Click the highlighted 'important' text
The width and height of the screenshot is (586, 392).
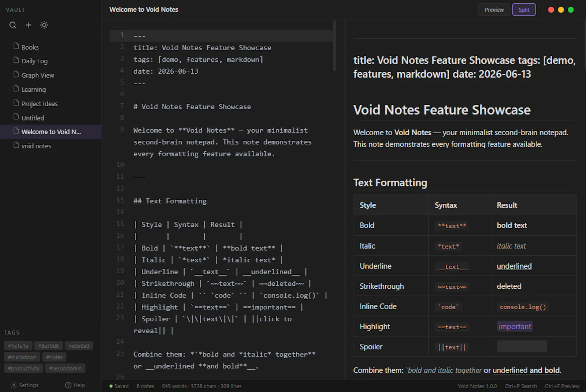[x=515, y=326]
